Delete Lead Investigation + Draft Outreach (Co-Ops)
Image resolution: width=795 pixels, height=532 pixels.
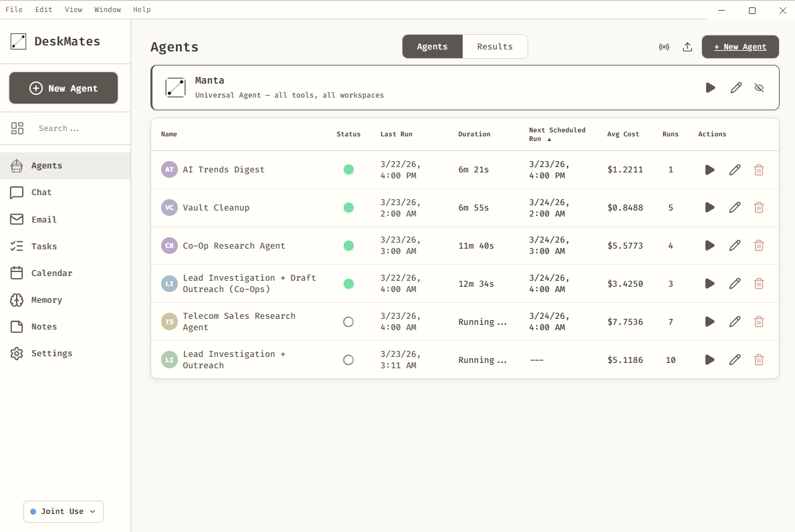(x=759, y=283)
